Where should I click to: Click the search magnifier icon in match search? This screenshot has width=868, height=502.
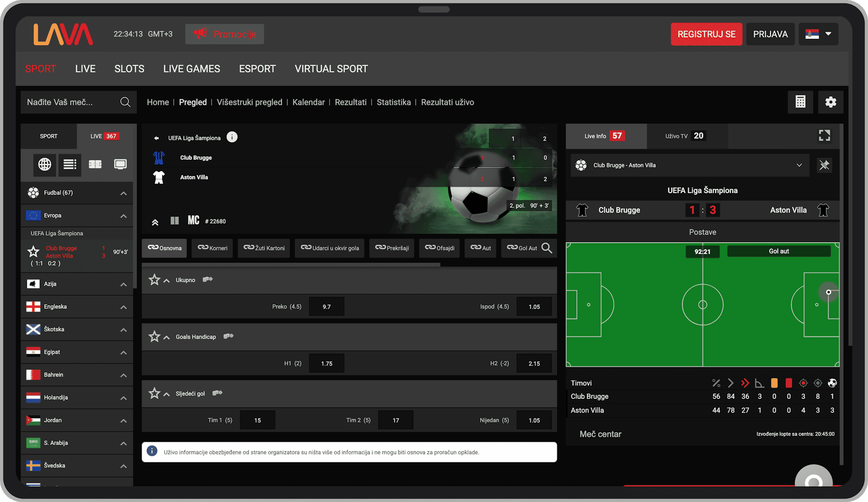(x=125, y=102)
